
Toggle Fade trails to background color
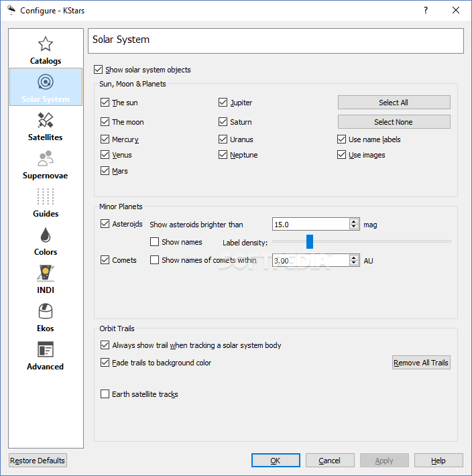click(x=105, y=363)
